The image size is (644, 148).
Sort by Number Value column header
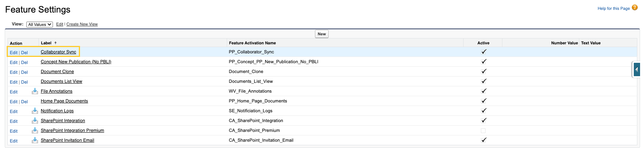coord(564,43)
